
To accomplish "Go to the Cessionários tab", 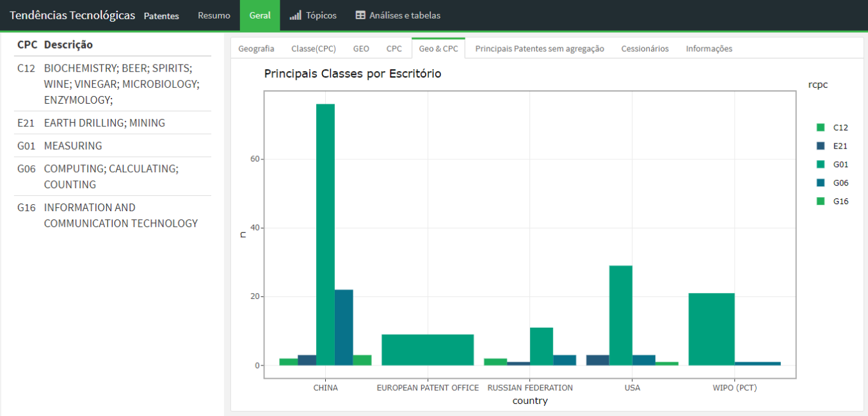I will [x=645, y=49].
